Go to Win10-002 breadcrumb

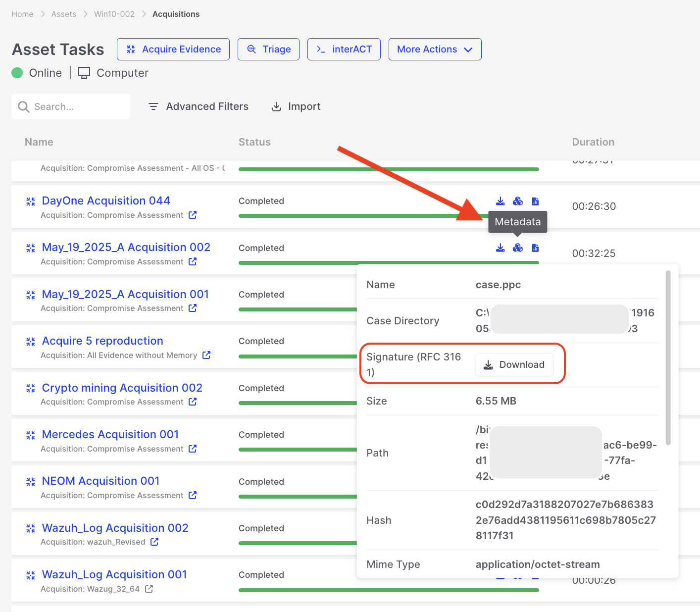click(114, 14)
